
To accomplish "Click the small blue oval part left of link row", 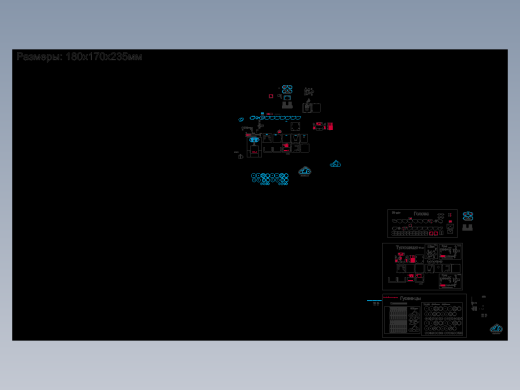I will point(241,119).
